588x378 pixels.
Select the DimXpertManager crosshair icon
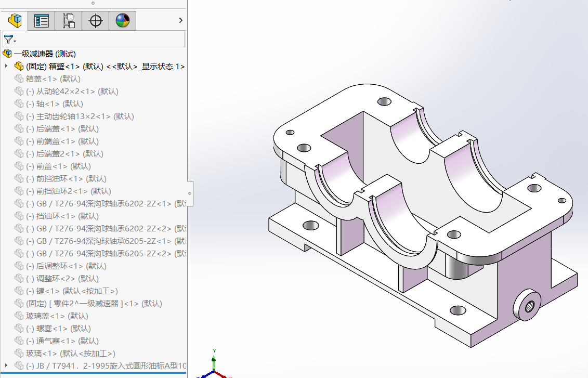95,20
